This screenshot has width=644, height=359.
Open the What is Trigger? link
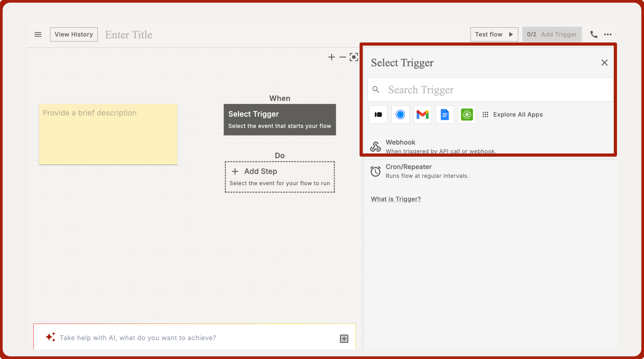point(396,199)
